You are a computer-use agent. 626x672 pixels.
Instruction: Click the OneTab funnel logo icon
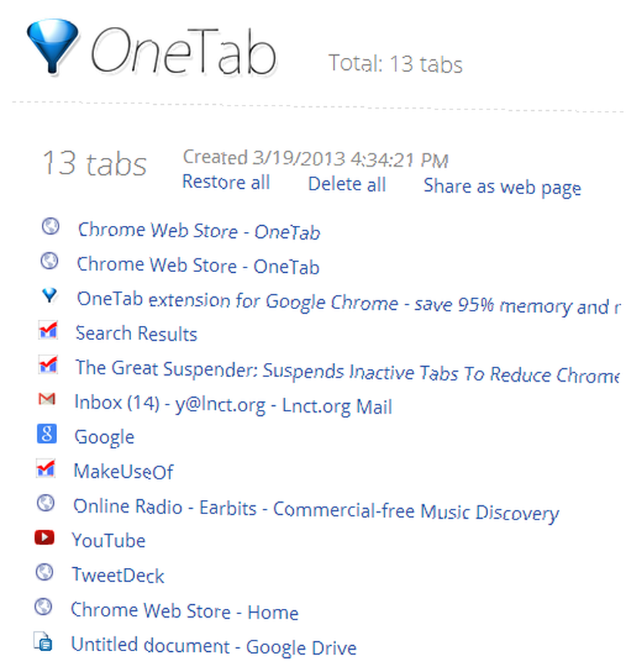pos(52,46)
